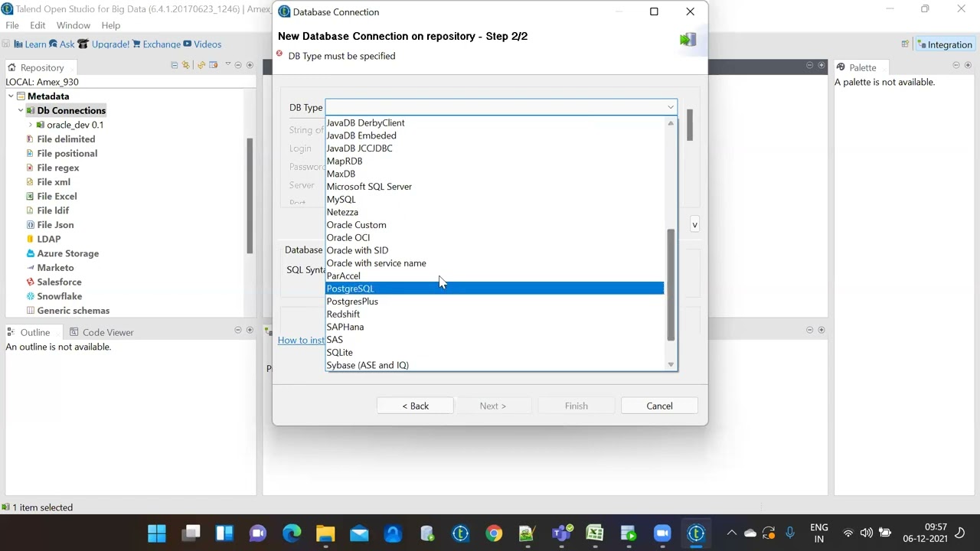Viewport: 980px width, 551px height.
Task: Click the Upgrade top-hat icon
Action: (x=83, y=44)
